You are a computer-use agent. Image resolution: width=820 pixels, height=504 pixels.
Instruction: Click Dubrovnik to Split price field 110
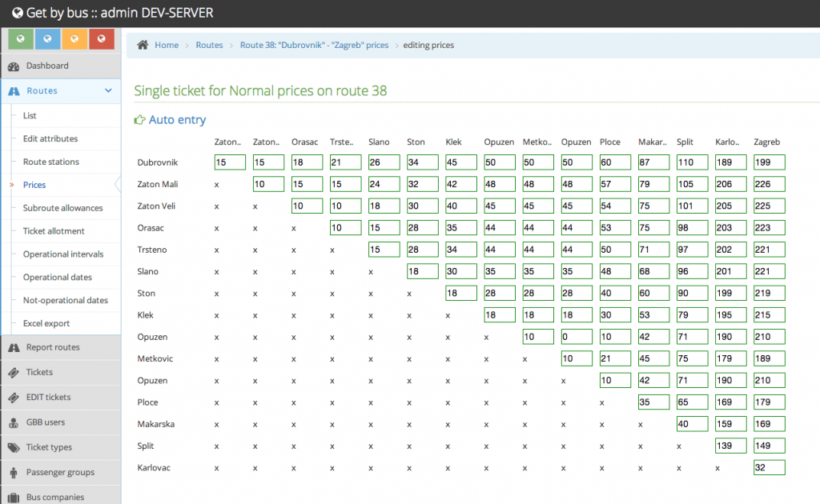[692, 162]
